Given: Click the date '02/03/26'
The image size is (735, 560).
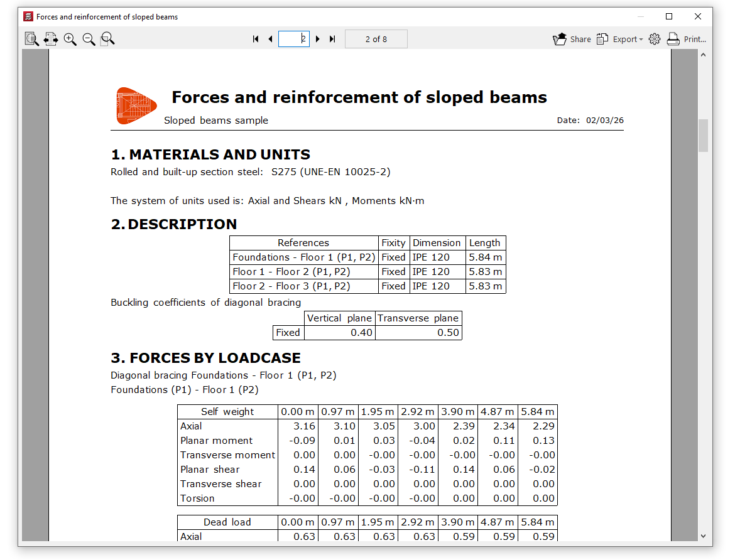Looking at the screenshot, I should 605,121.
